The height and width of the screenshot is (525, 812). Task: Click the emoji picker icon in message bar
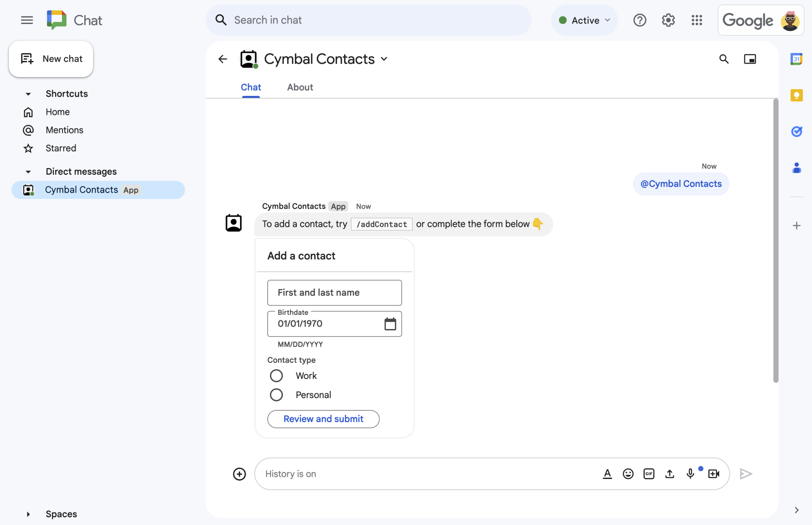628,473
